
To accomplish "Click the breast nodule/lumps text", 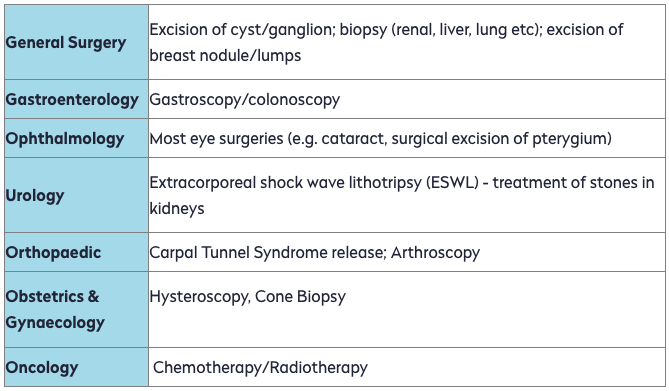I will pos(225,55).
